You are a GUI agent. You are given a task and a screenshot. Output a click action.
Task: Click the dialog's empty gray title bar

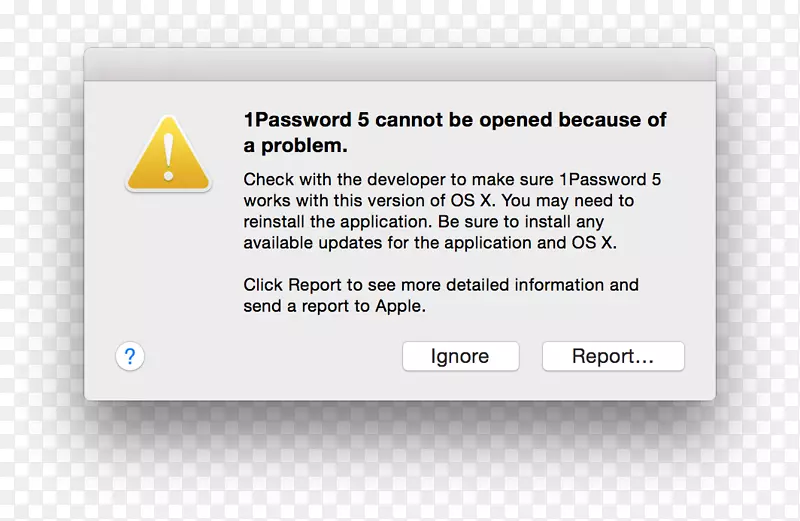(x=399, y=64)
